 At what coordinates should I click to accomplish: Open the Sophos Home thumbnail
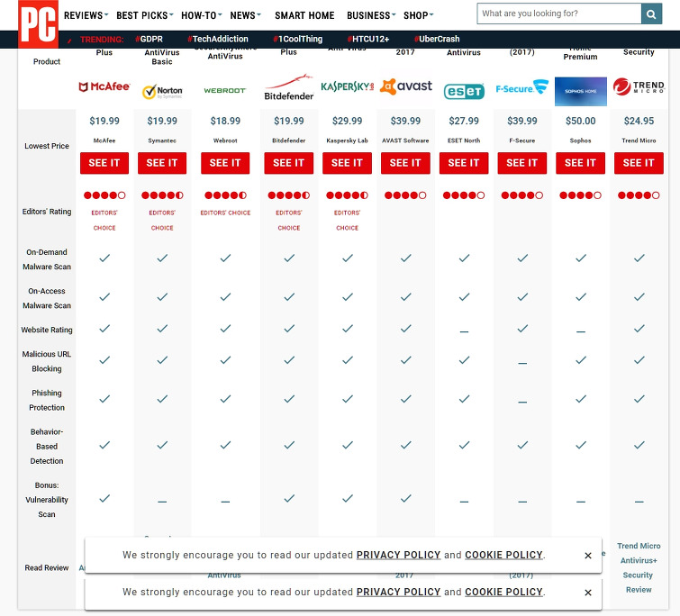[581, 92]
